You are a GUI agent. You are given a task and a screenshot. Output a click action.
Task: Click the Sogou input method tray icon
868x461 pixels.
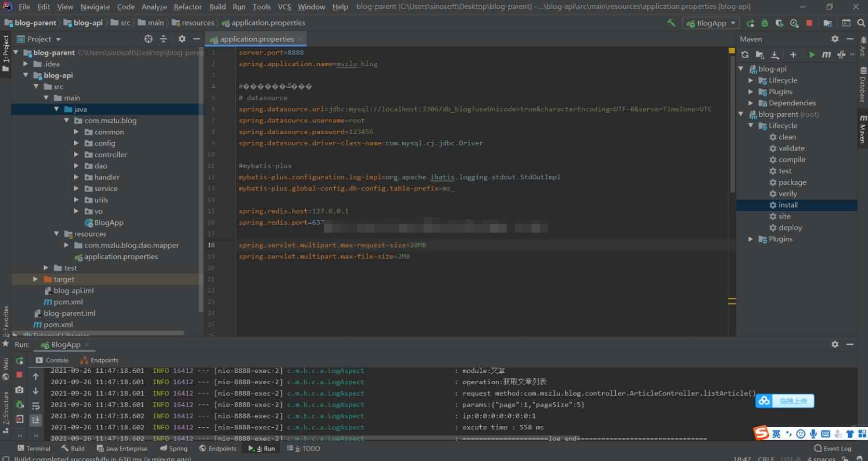point(761,433)
